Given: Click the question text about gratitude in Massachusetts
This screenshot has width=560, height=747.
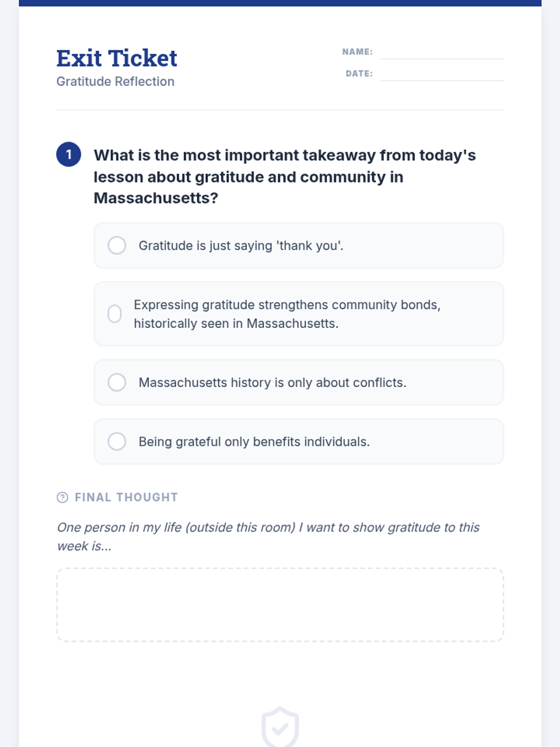Looking at the screenshot, I should coord(285,176).
